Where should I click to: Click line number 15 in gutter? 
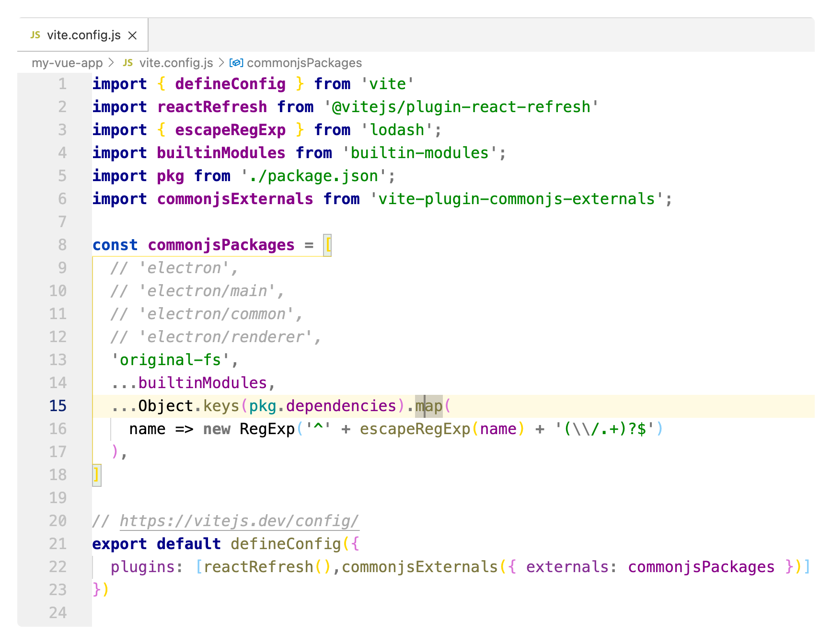(x=58, y=406)
